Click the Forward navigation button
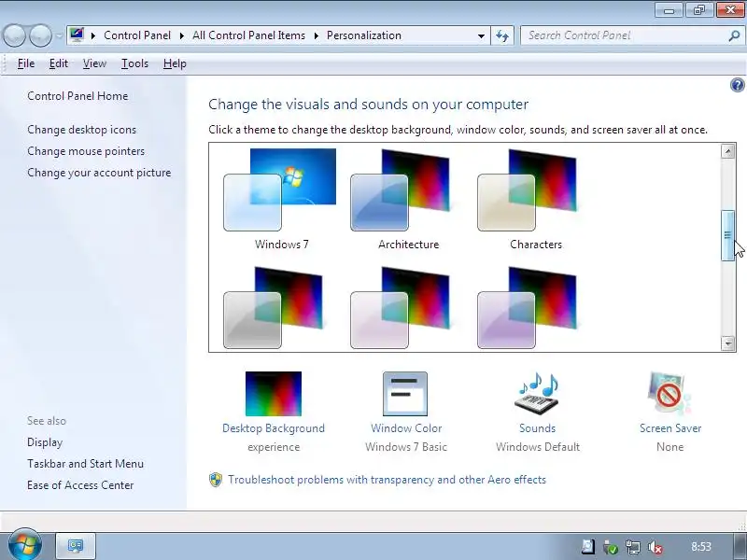747x560 pixels. (x=40, y=35)
